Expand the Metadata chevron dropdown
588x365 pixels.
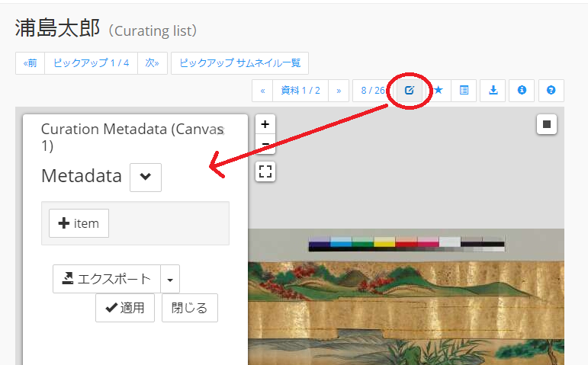146,178
